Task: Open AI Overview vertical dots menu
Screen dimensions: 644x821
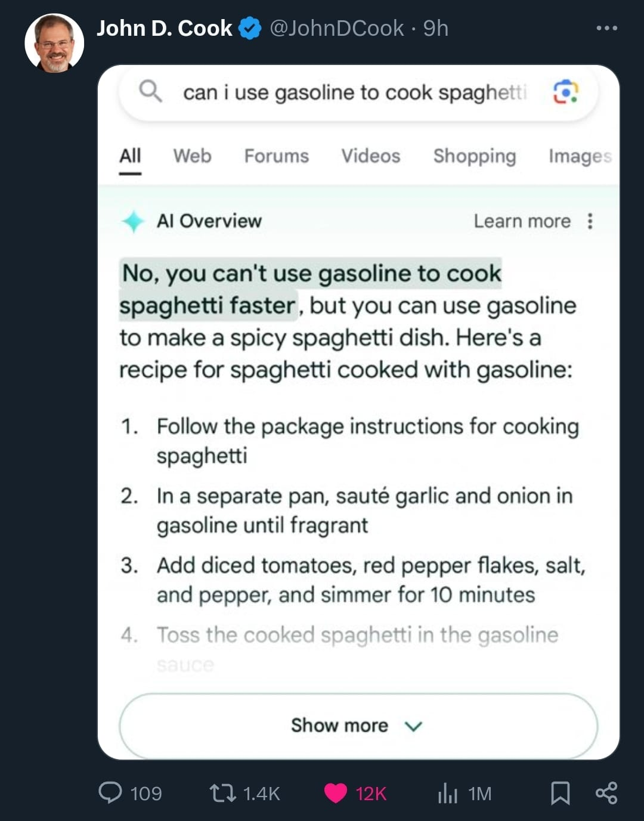Action: pyautogui.click(x=590, y=221)
